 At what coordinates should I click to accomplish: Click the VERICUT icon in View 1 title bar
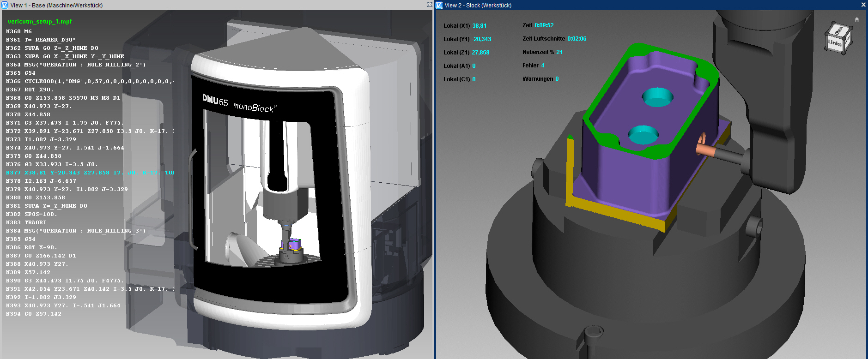5,5
